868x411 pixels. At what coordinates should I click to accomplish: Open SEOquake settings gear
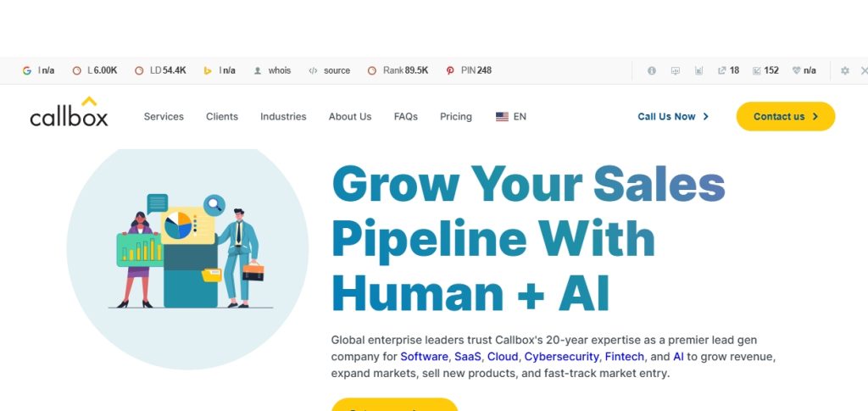click(845, 70)
